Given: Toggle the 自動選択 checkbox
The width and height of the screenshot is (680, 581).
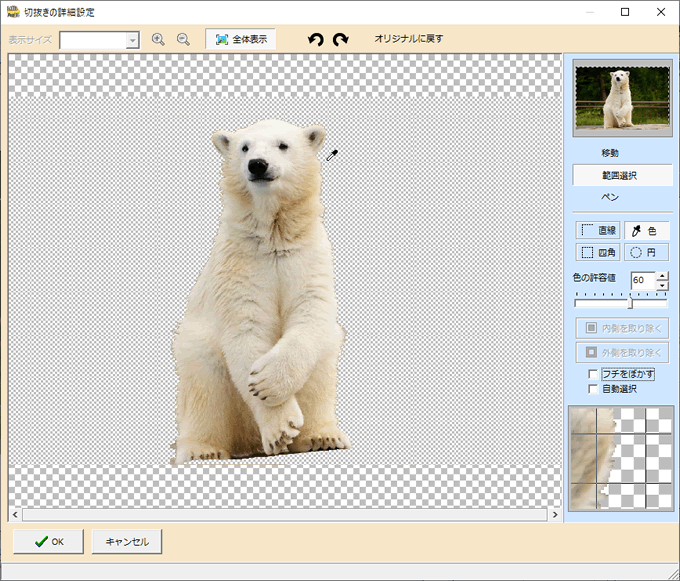Looking at the screenshot, I should (x=594, y=388).
